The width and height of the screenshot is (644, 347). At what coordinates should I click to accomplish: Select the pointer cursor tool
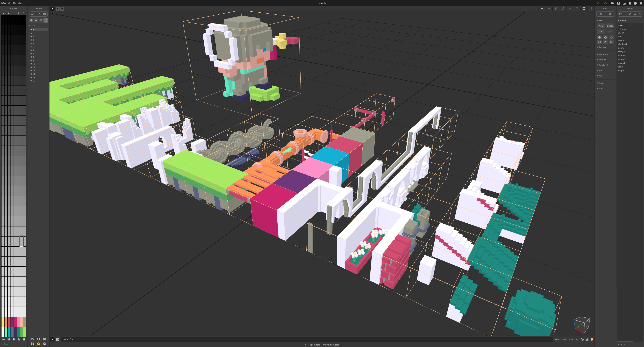coord(58,9)
